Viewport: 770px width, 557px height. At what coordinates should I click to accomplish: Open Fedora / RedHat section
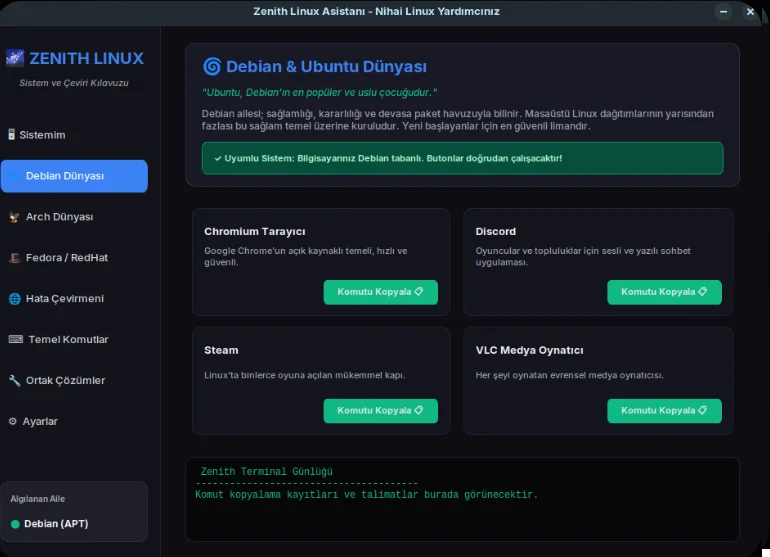[74, 257]
